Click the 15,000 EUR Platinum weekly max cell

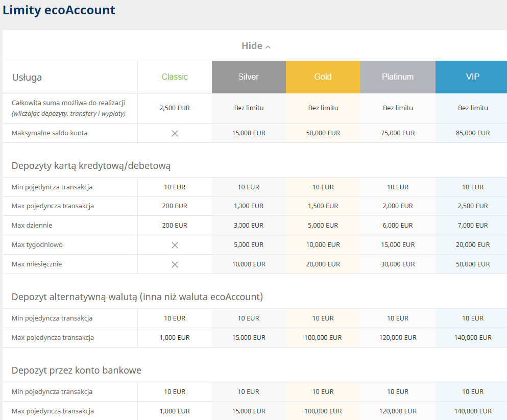(x=398, y=245)
